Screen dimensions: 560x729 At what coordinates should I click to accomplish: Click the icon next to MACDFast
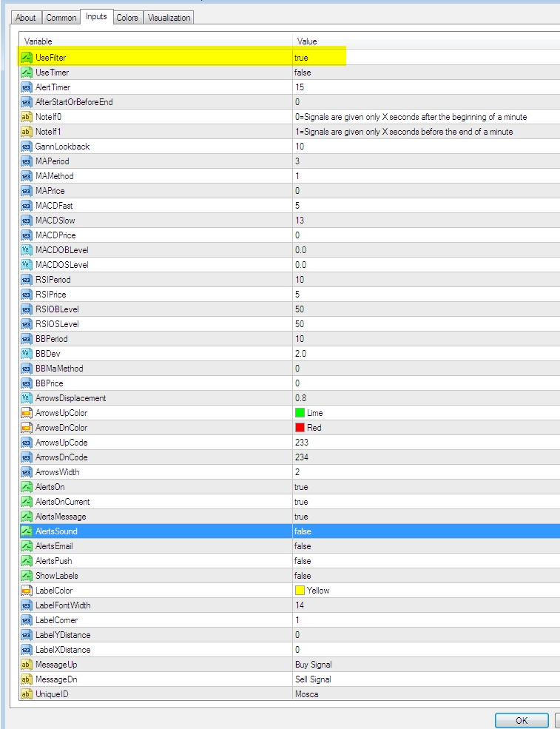pos(27,206)
